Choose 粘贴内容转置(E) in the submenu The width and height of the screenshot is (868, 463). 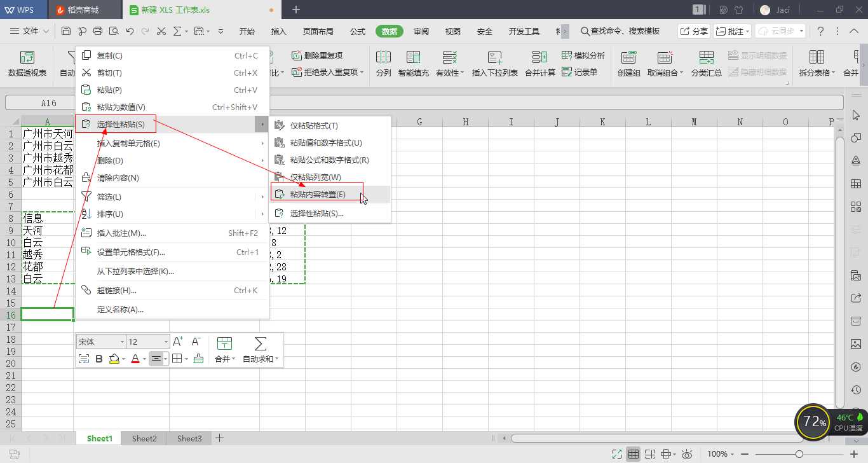pyautogui.click(x=330, y=195)
